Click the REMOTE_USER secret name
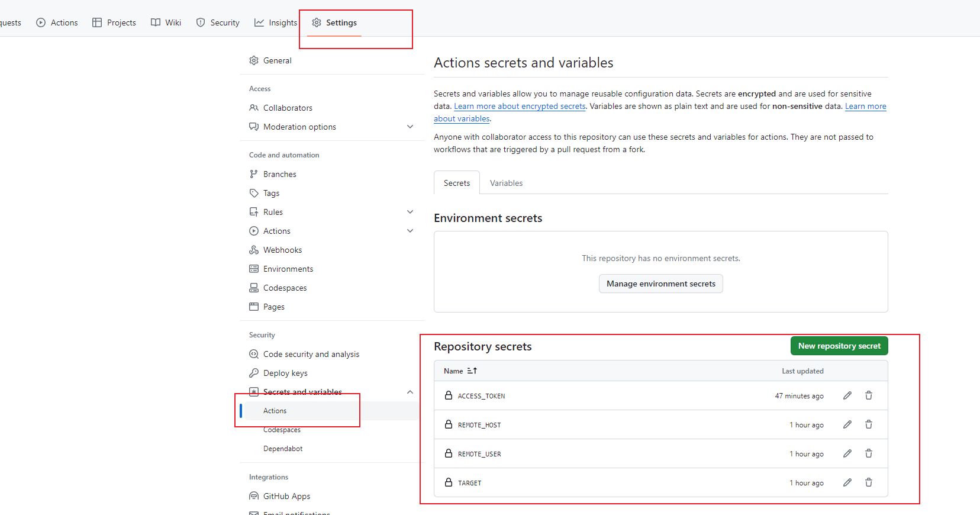Viewport: 980px width, 515px height. pyautogui.click(x=479, y=454)
